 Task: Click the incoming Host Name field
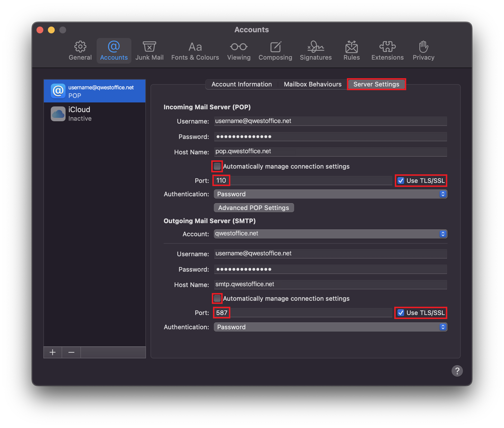(330, 152)
